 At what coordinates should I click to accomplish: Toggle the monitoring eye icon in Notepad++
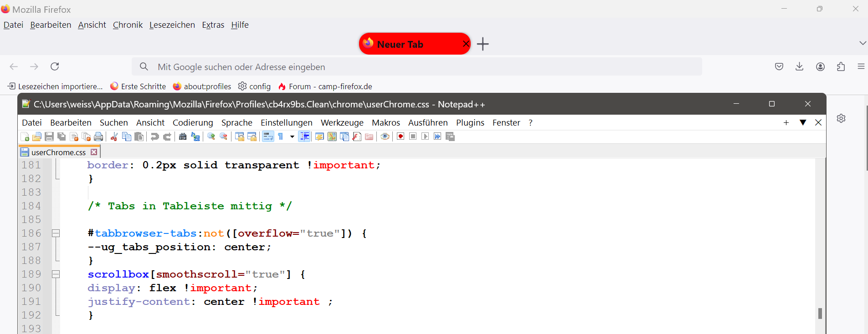coord(385,137)
